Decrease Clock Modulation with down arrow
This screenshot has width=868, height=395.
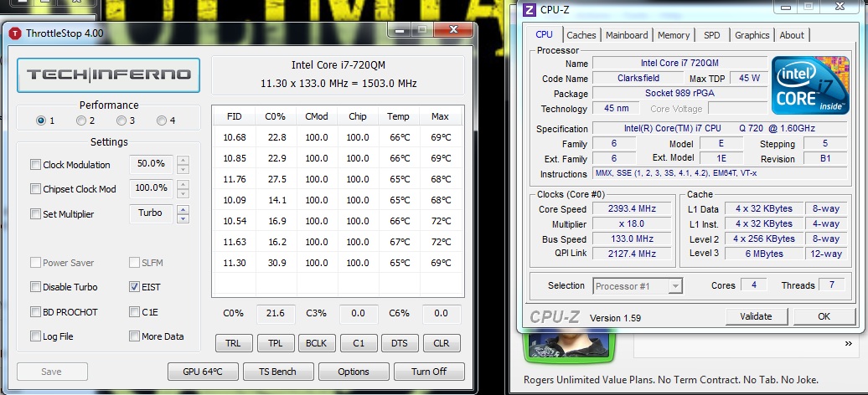pyautogui.click(x=183, y=169)
